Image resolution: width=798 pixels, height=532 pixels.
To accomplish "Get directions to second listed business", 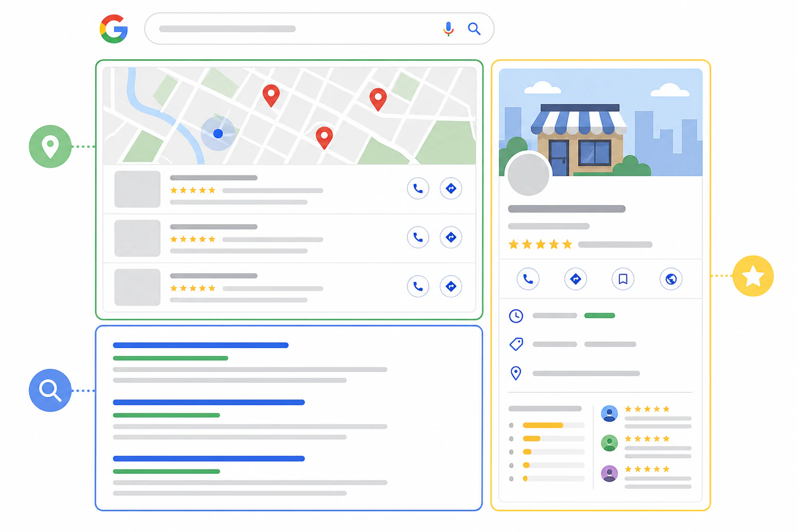I will (451, 237).
